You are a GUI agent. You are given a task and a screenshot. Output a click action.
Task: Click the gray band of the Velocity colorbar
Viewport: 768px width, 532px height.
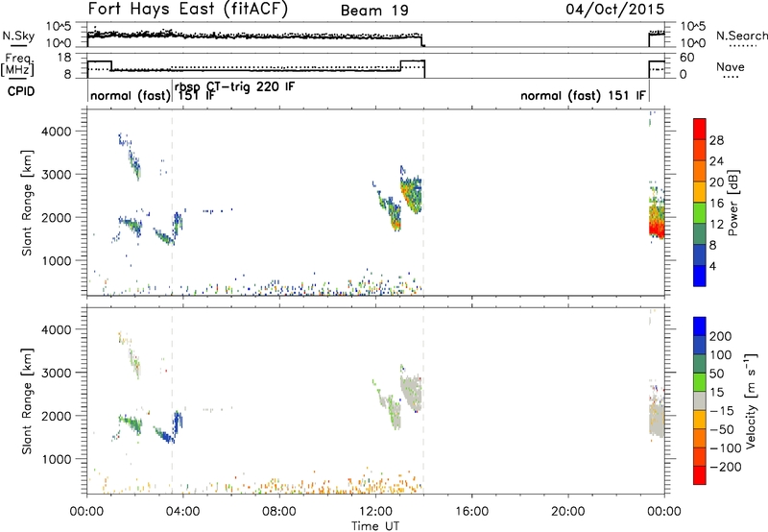(700, 400)
